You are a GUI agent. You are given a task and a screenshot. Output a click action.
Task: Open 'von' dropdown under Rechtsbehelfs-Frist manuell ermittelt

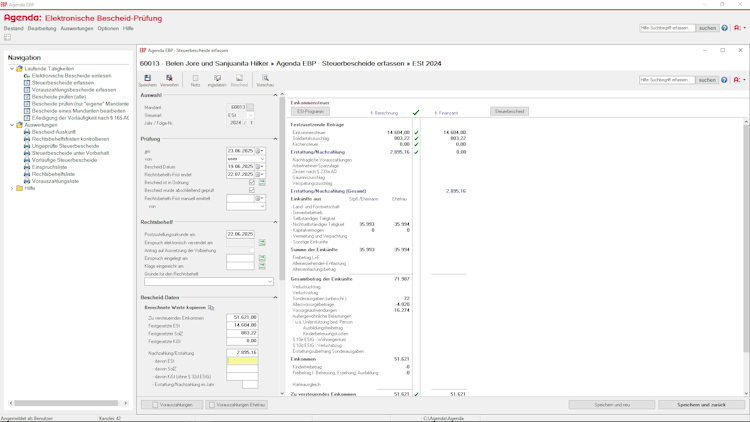click(x=262, y=206)
